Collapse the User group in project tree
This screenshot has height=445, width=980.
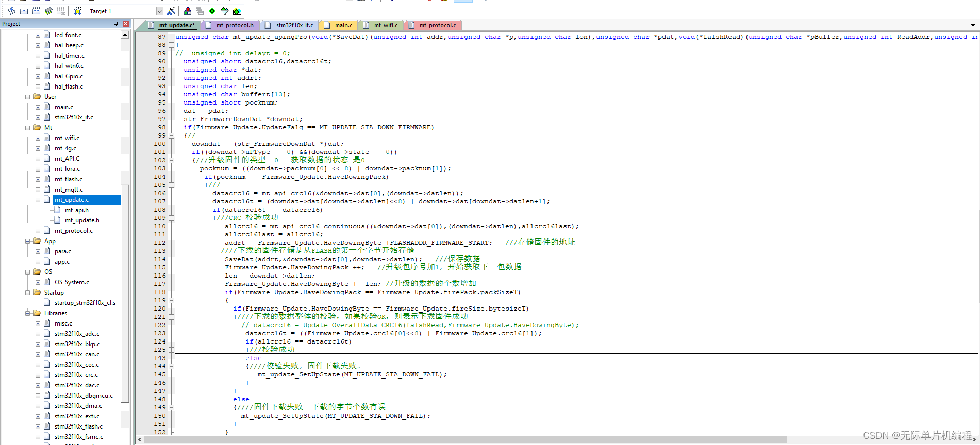(x=28, y=97)
